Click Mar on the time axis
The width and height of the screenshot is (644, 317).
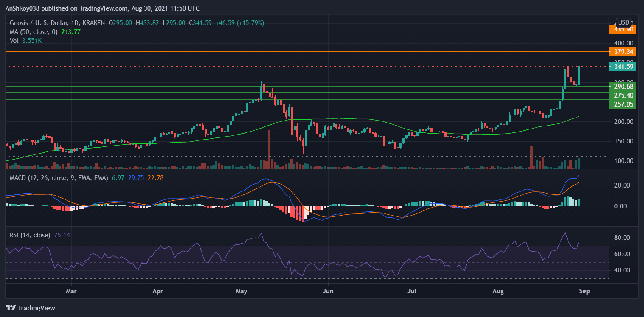click(71, 291)
